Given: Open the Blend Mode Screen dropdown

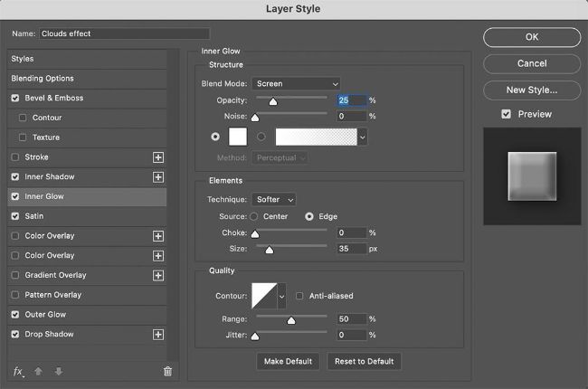Looking at the screenshot, I should [296, 84].
